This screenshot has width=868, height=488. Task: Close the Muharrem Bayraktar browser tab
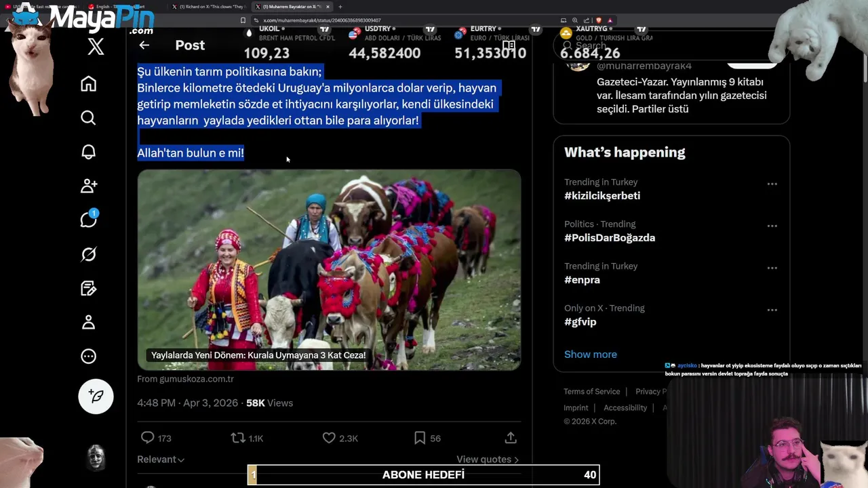coord(328,7)
